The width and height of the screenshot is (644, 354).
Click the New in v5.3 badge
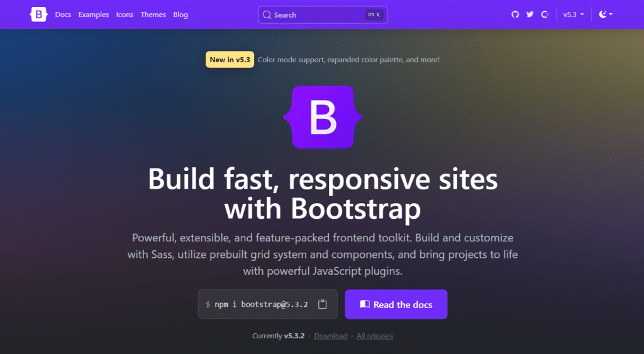tap(230, 60)
